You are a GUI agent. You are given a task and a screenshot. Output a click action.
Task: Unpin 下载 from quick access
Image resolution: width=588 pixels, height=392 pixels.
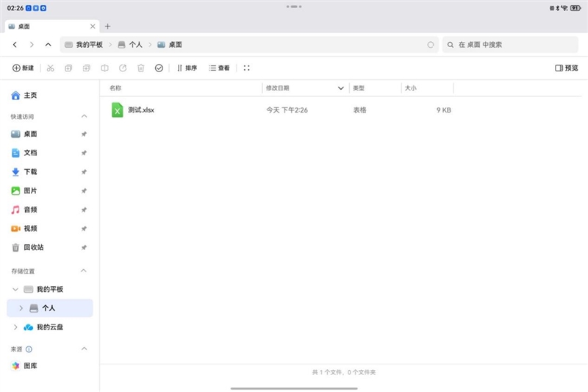(84, 172)
